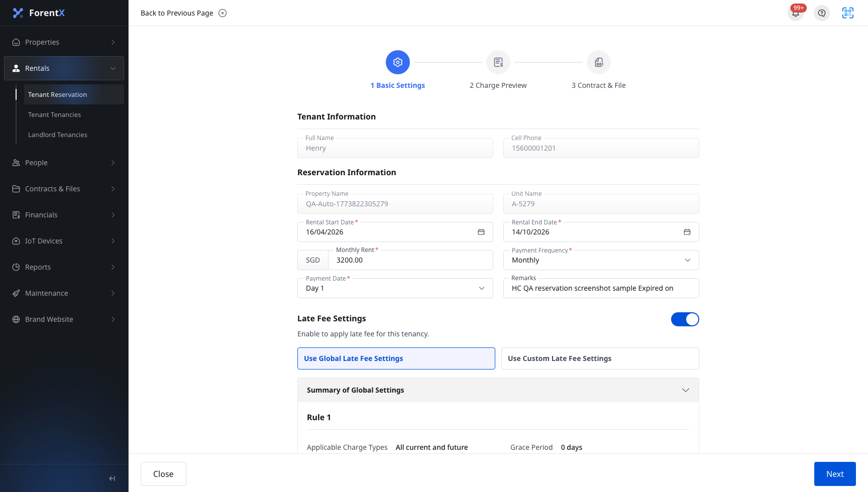Collapse the sidebar with arrow icon
Image resolution: width=868 pixels, height=492 pixels.
click(x=112, y=478)
